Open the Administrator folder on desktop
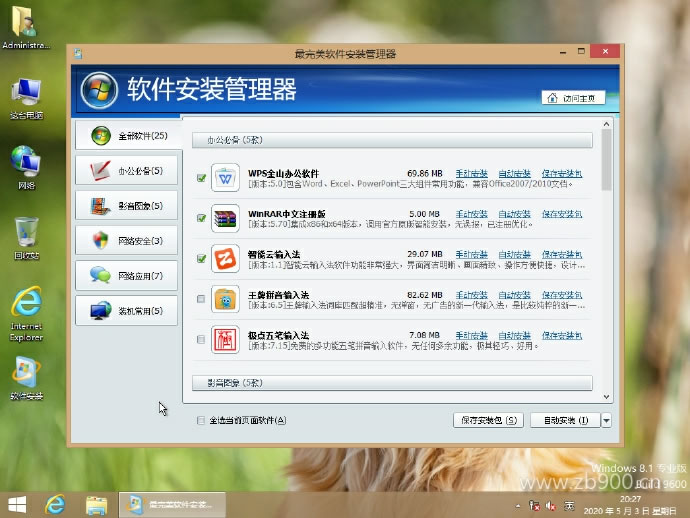The image size is (690, 518). pos(26,26)
